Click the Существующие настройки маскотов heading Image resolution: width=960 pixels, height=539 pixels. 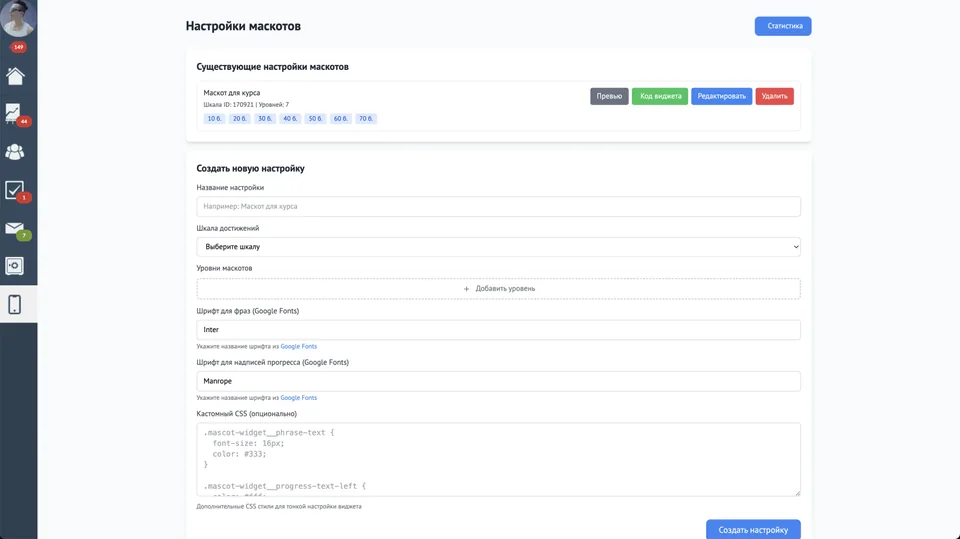272,67
